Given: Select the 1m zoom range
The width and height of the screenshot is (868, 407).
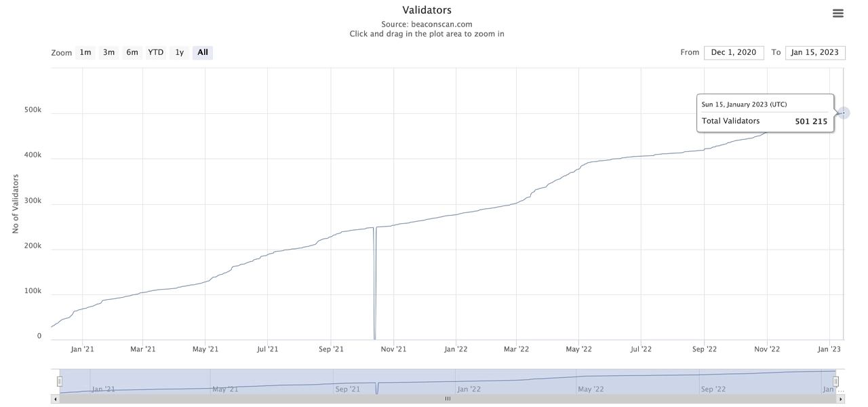Looking at the screenshot, I should pyautogui.click(x=85, y=52).
